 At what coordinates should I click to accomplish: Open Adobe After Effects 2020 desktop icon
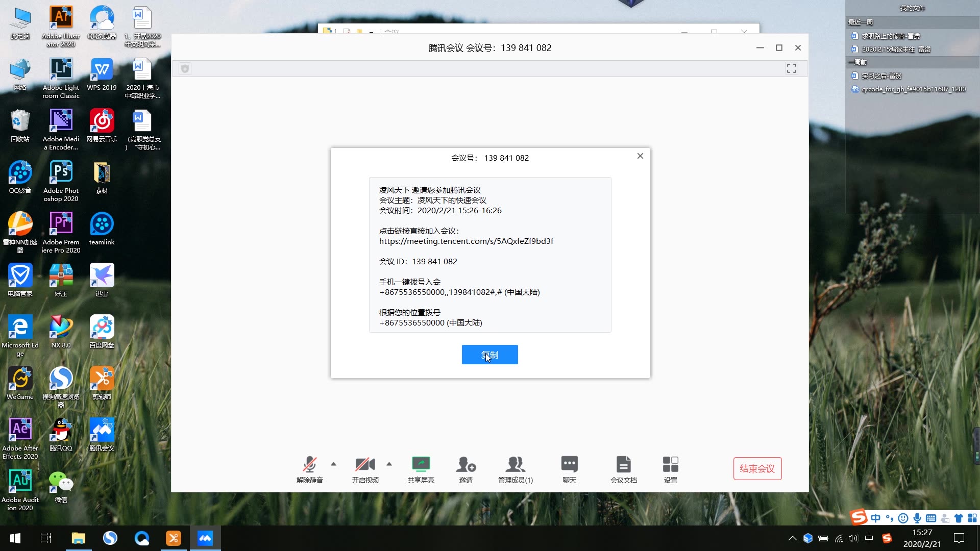pyautogui.click(x=20, y=439)
